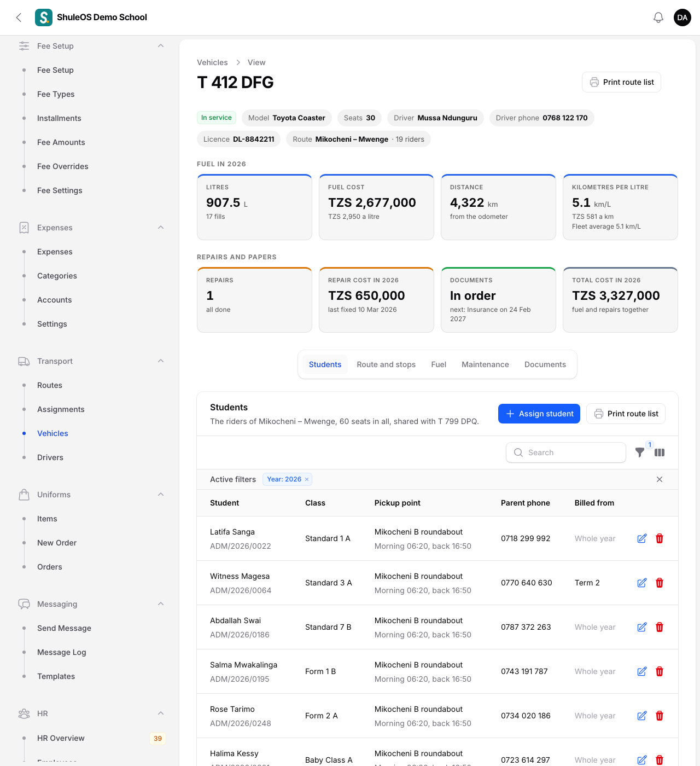700x766 pixels.
Task: Delete Abdallah Swai's assignment
Action: point(660,627)
